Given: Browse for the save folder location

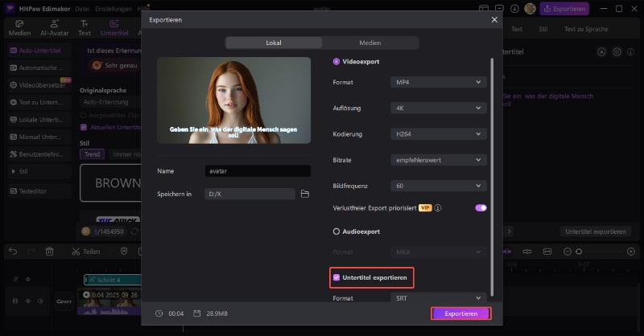Looking at the screenshot, I should tap(305, 194).
